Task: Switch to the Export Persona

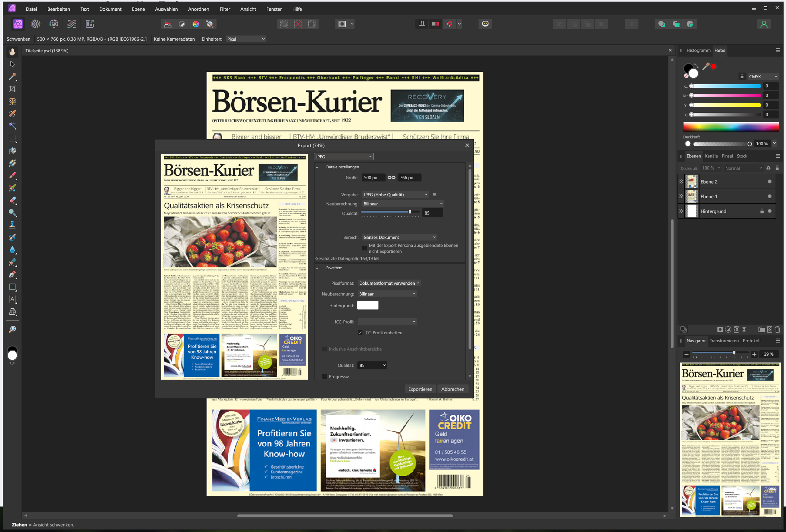Action: [90, 24]
